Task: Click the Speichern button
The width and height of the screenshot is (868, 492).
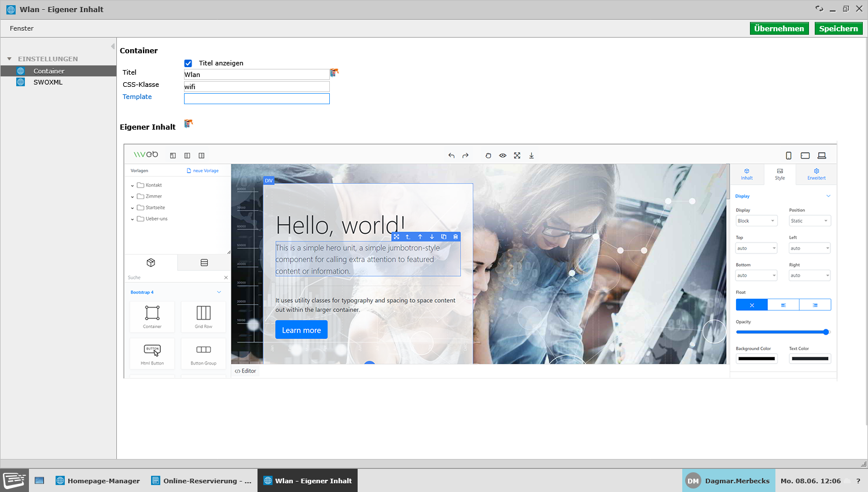Action: pos(838,28)
